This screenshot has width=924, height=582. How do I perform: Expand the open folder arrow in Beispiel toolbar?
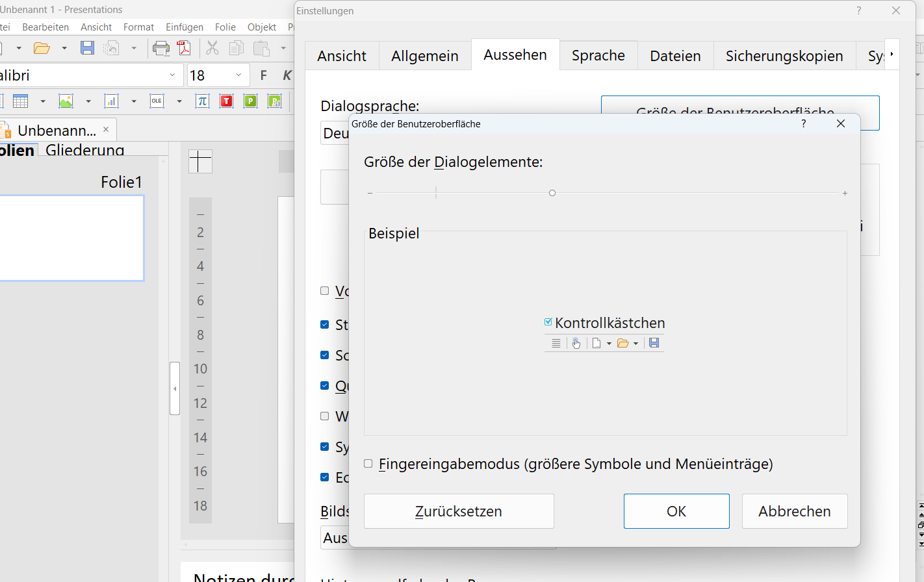click(635, 344)
